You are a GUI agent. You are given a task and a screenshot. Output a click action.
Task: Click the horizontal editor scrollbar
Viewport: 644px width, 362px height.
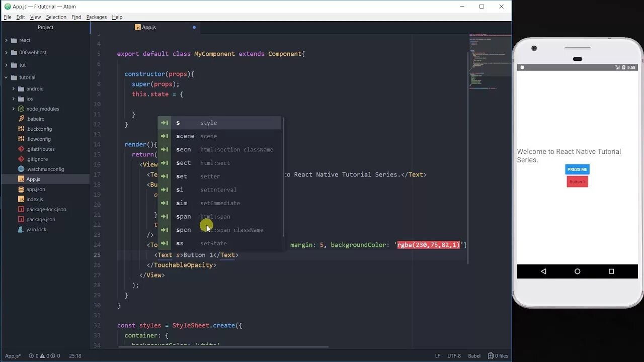tap(223, 346)
